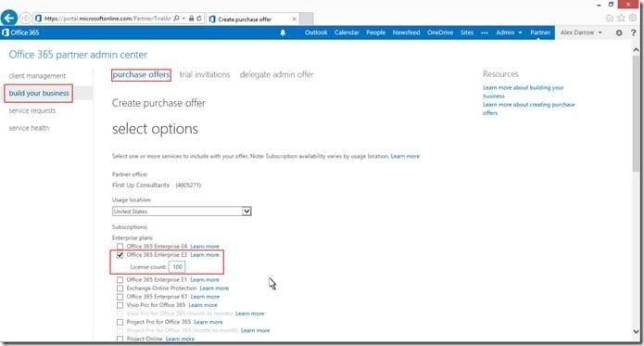Viewport: 644px width, 346px height.
Task: Click the page scrollbar up arrow
Action: [636, 50]
